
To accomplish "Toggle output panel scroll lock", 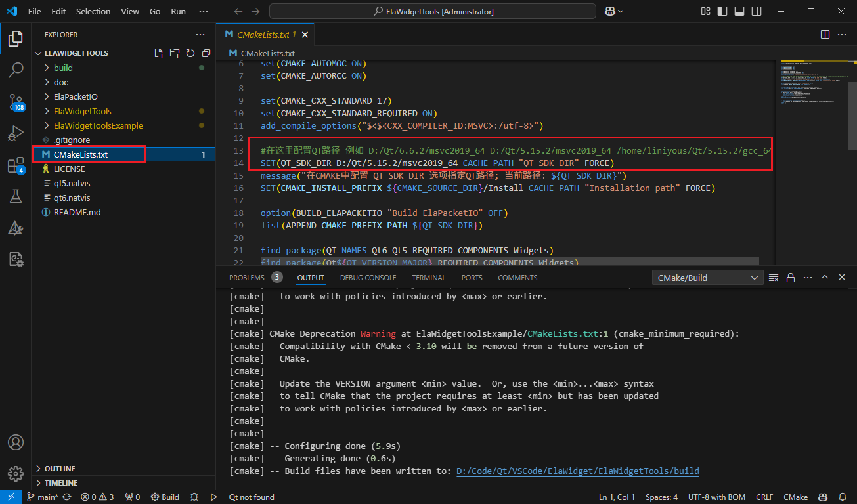I will pyautogui.click(x=791, y=278).
